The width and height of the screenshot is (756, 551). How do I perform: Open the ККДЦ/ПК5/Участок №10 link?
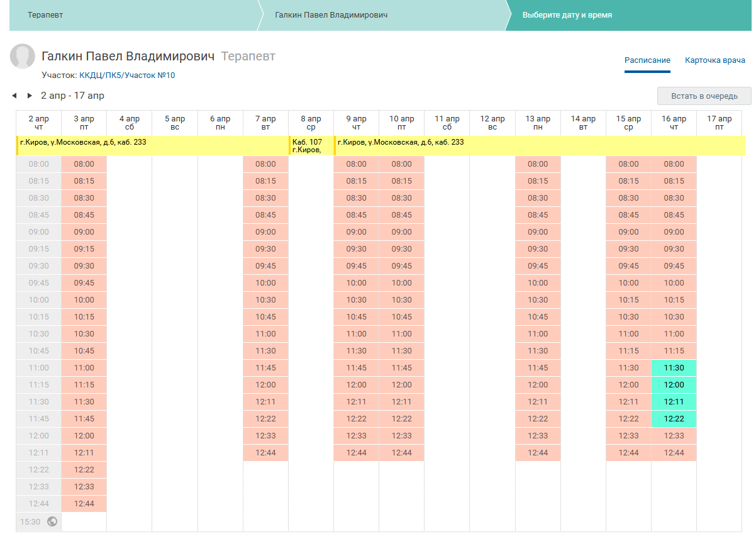[127, 75]
